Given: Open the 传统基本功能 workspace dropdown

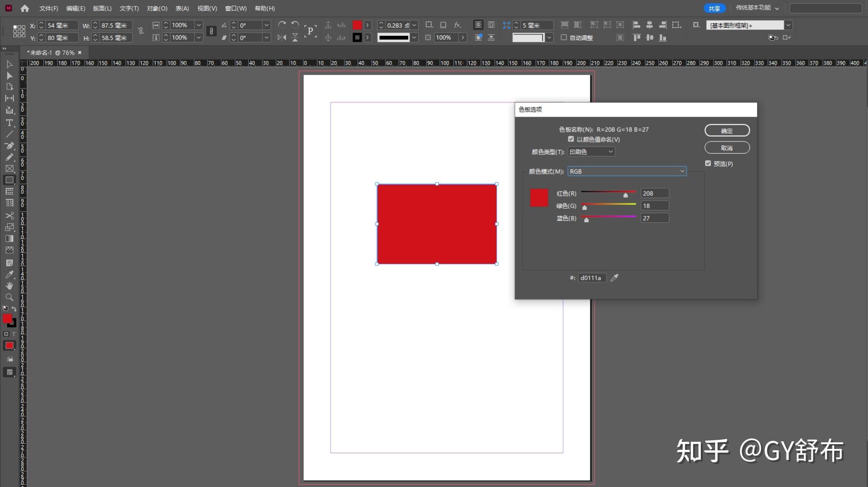Looking at the screenshot, I should [757, 8].
